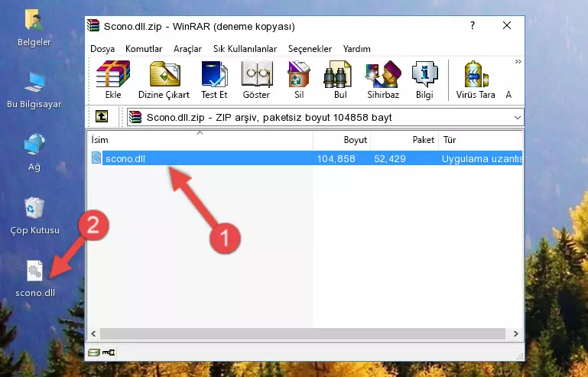Screen dimensions: 588x377
Task: Click the 52,429 packed size cell
Action: tap(390, 159)
